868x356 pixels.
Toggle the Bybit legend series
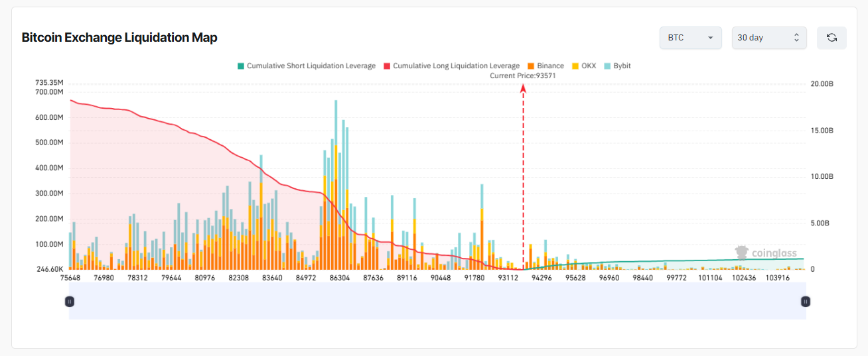coord(618,66)
